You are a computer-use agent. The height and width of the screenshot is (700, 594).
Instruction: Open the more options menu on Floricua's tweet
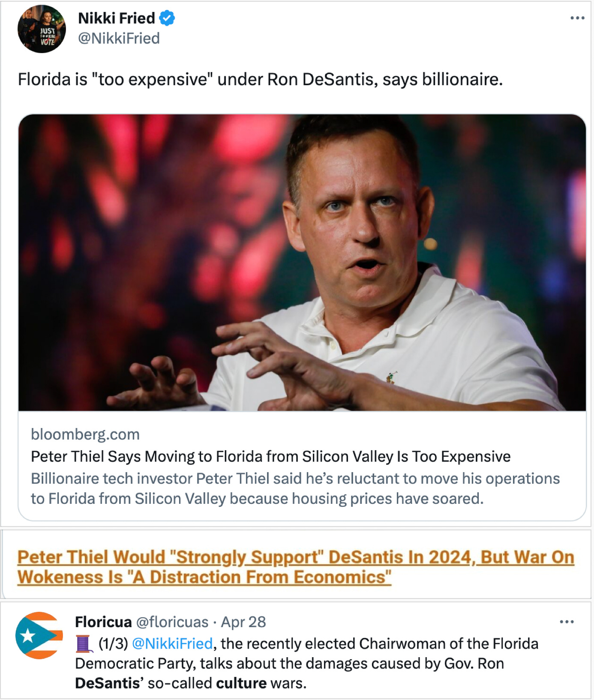[566, 622]
